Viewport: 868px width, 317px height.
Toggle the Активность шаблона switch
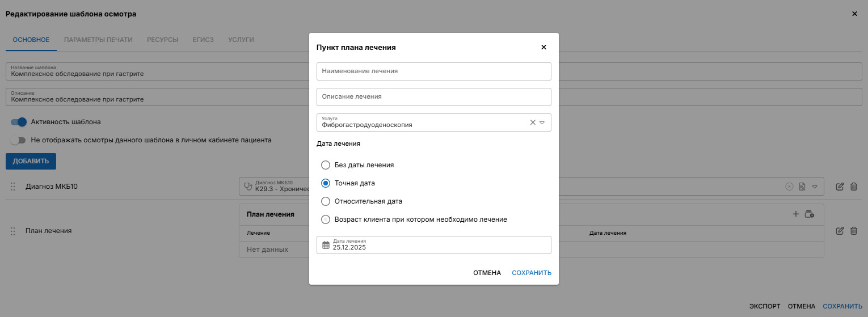[19, 122]
